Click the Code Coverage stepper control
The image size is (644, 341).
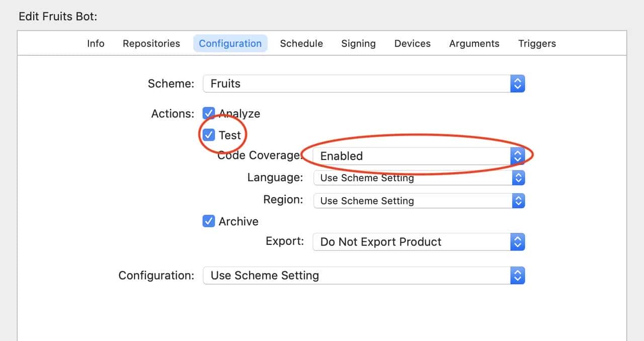point(518,156)
